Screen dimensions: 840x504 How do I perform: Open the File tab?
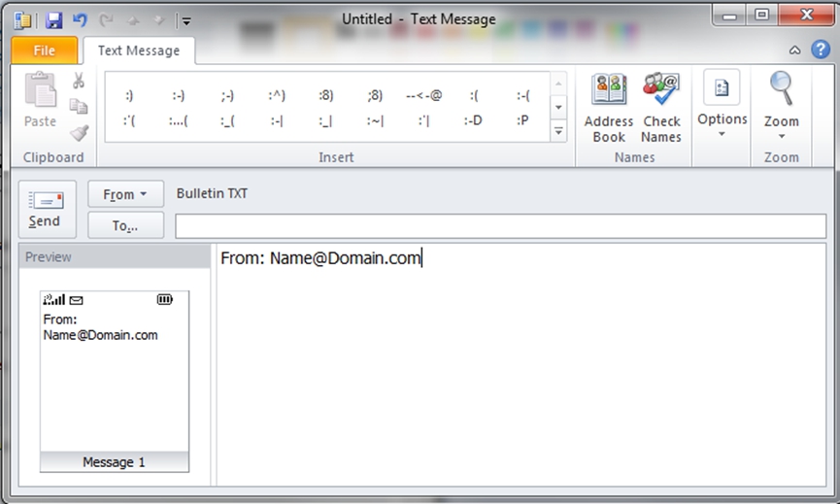coord(45,50)
